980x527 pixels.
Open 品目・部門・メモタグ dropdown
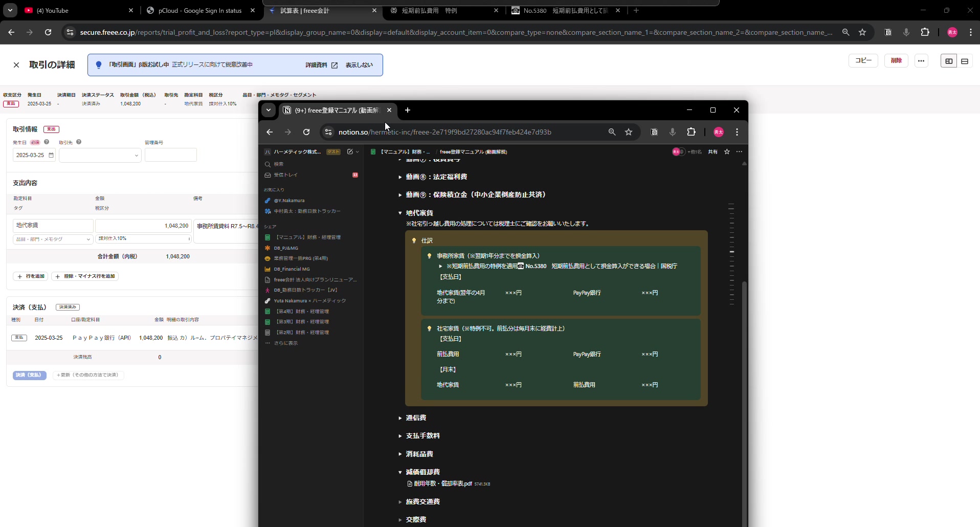click(x=53, y=239)
